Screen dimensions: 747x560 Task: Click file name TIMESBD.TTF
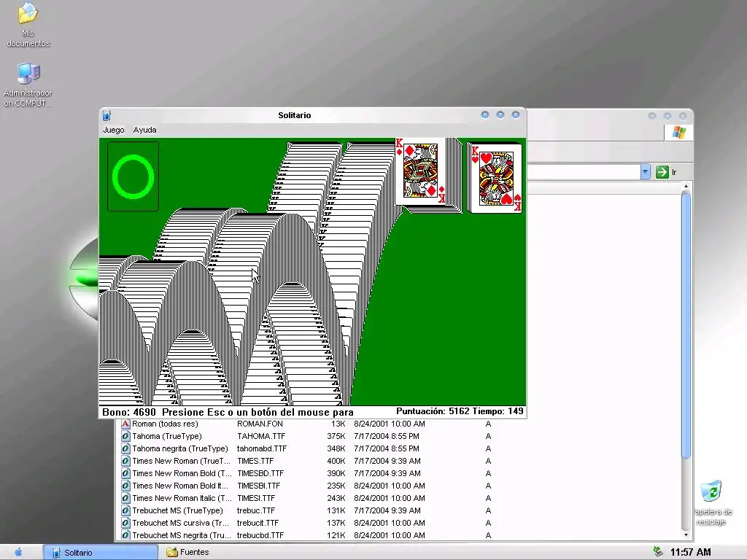pyautogui.click(x=260, y=473)
